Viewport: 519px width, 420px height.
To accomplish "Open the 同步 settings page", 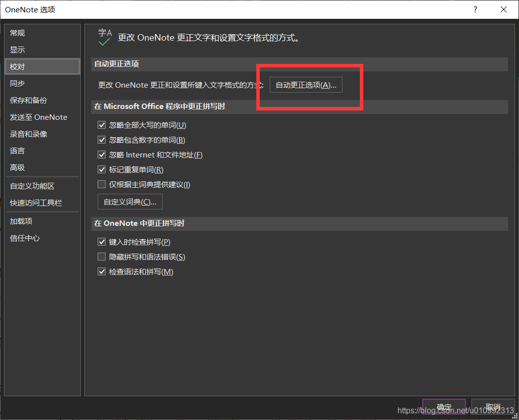I will click(42, 83).
